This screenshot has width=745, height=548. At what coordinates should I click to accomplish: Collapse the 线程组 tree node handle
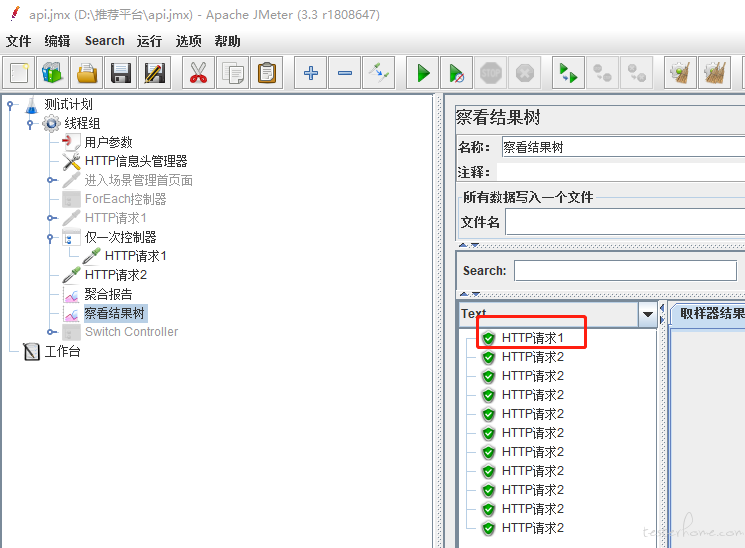30,124
